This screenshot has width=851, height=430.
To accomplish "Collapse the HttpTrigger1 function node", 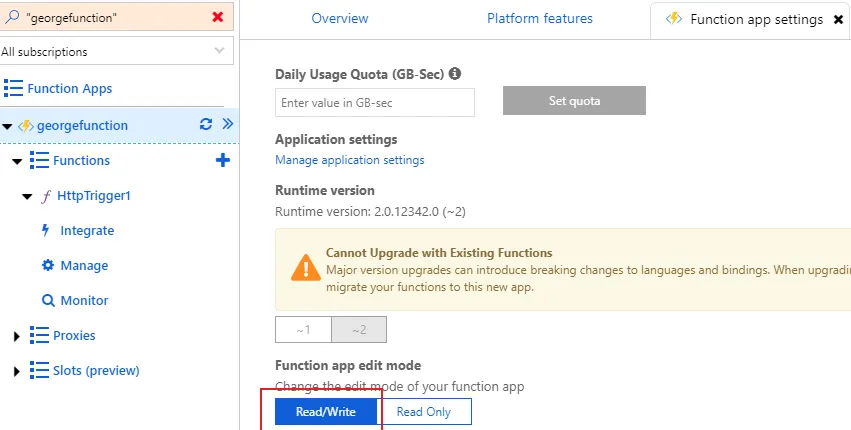I will click(x=27, y=196).
